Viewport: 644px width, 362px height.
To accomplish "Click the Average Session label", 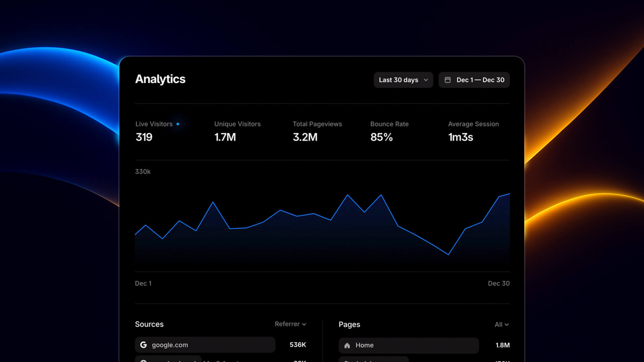I will point(474,124).
